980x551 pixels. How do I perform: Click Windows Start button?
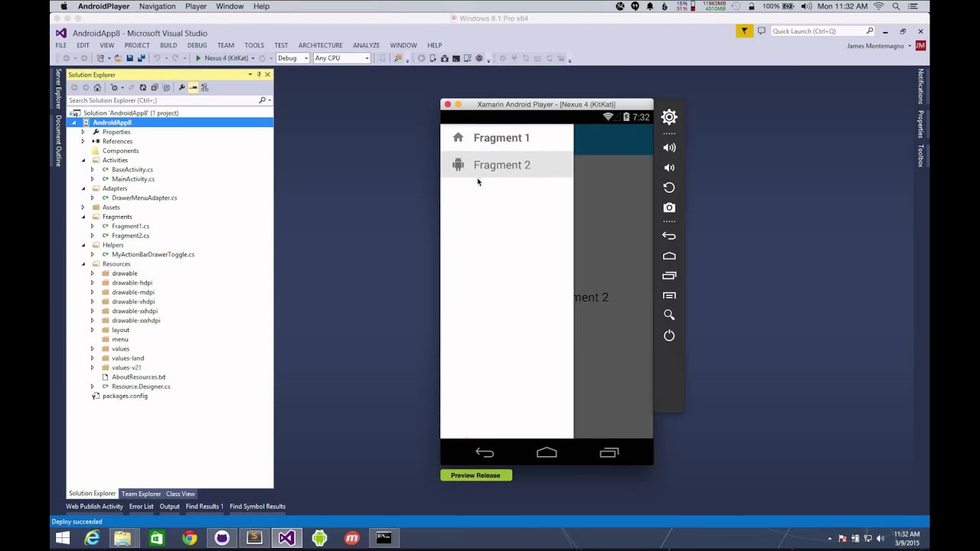click(63, 538)
